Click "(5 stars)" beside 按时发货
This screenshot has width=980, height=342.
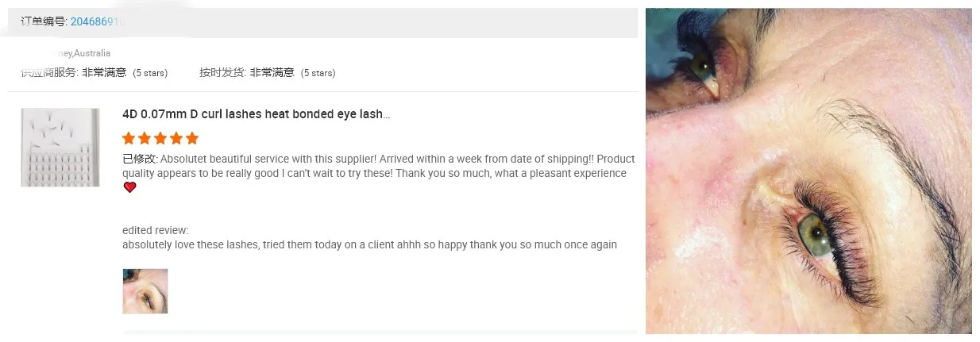click(x=318, y=73)
